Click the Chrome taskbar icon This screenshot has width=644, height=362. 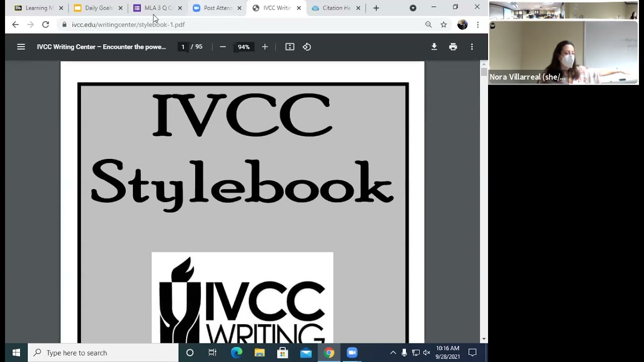click(x=329, y=352)
